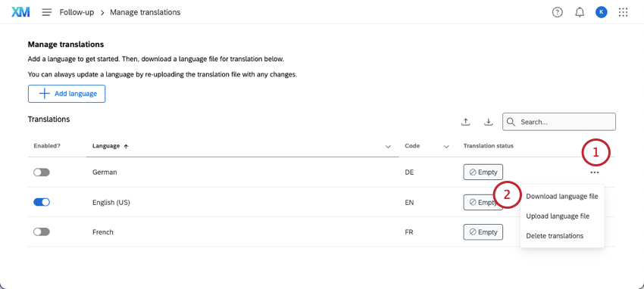644x289 pixels.
Task: Click the download translations icon
Action: [488, 122]
